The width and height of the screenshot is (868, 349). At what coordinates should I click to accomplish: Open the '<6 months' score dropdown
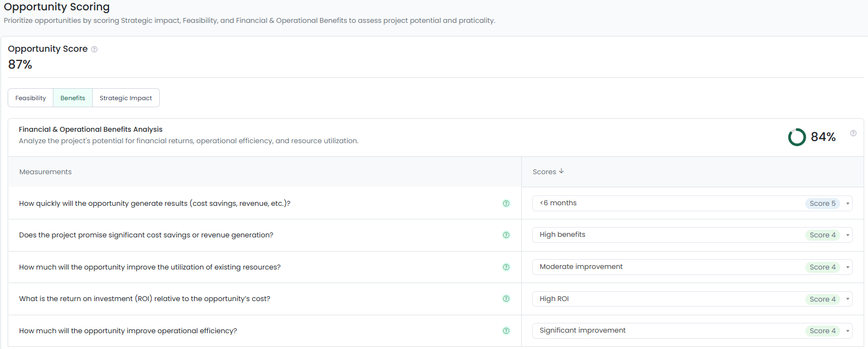847,204
